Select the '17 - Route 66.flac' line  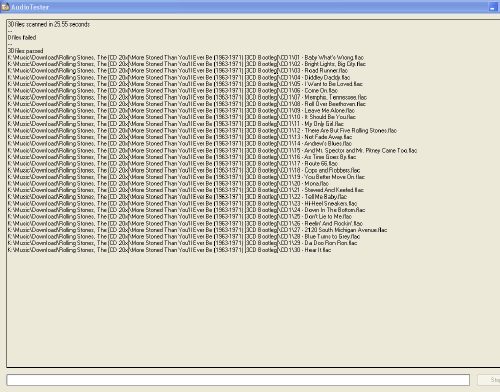(x=173, y=163)
